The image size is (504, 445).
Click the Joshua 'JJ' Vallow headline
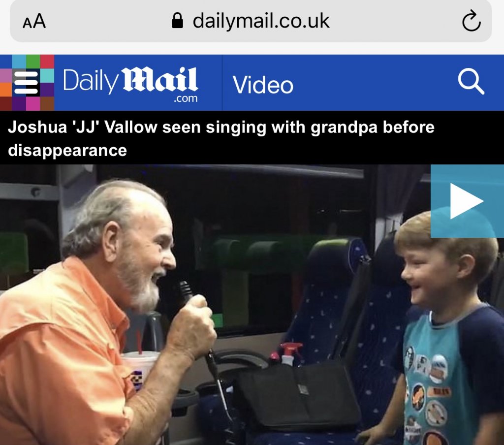[221, 139]
